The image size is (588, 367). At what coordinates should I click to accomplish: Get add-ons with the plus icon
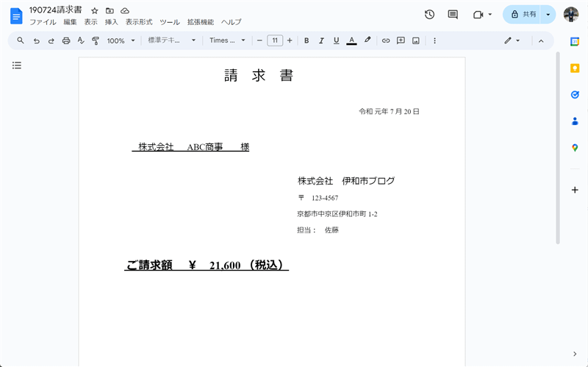575,190
